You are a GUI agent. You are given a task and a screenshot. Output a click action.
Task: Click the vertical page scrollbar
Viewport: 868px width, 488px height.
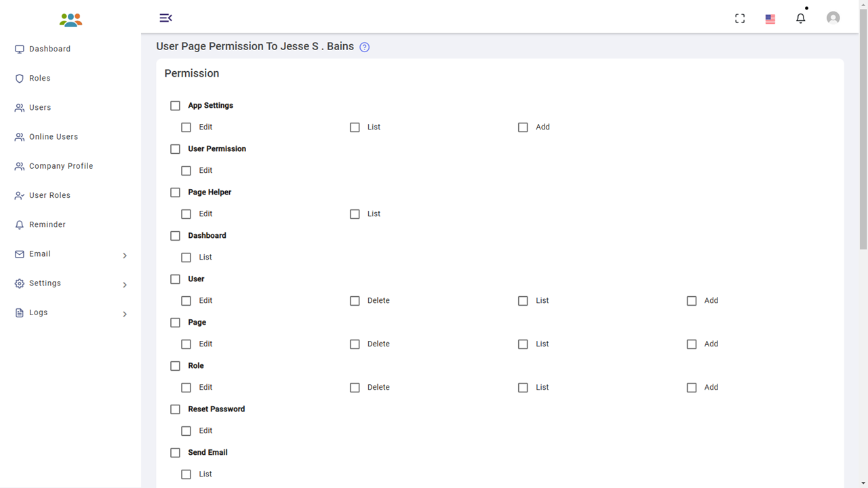click(x=863, y=136)
